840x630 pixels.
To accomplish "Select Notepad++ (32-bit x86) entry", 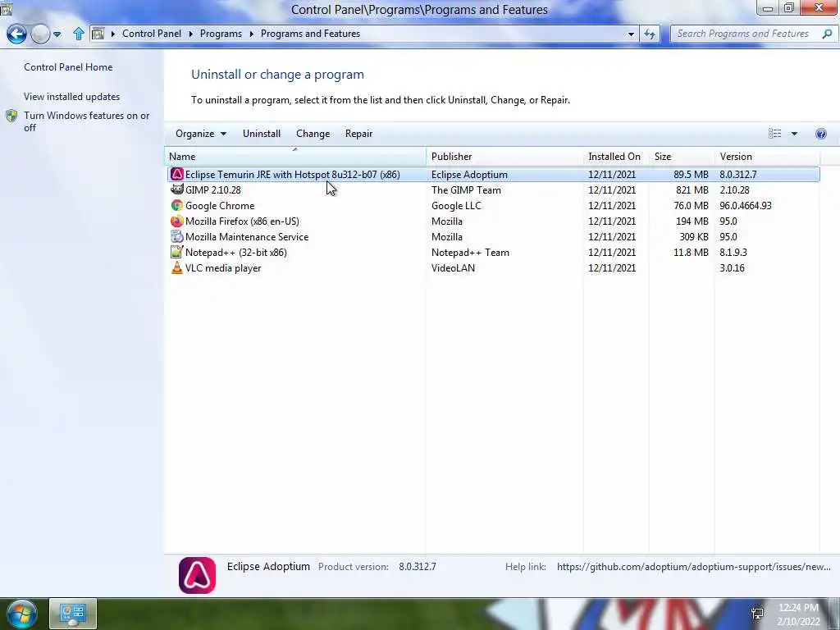I will pos(493,253).
